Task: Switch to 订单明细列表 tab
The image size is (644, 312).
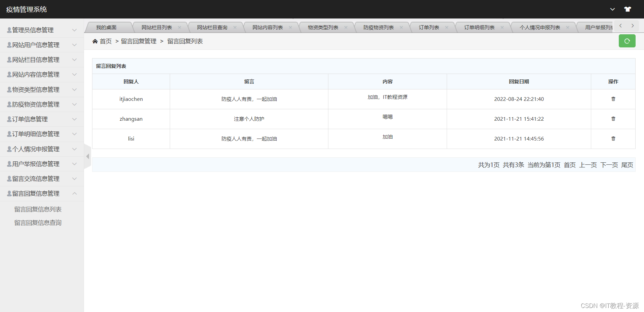Action: (x=479, y=28)
